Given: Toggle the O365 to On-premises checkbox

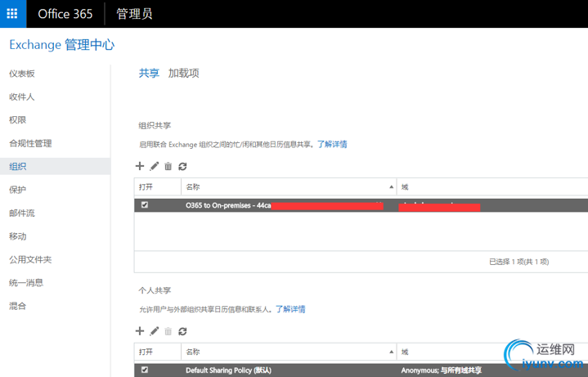Looking at the screenshot, I should pyautogui.click(x=145, y=204).
